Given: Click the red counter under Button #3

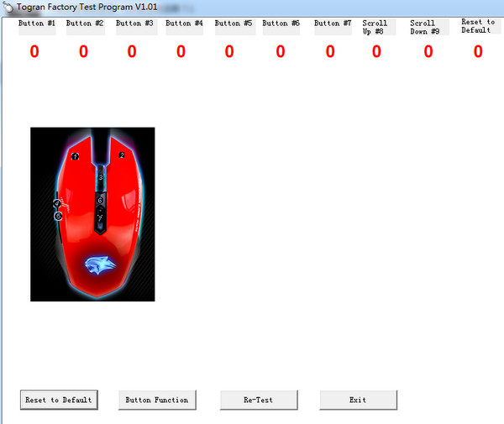Looking at the screenshot, I should [x=132, y=51].
